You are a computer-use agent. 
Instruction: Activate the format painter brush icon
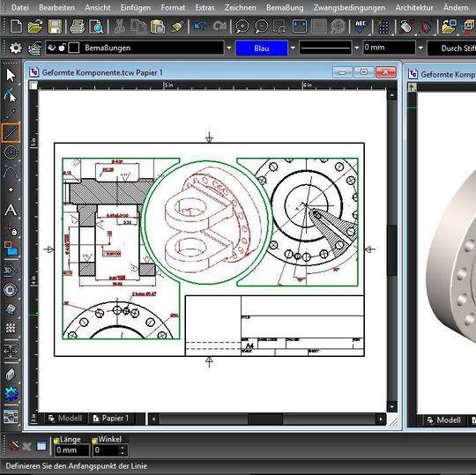[177, 26]
